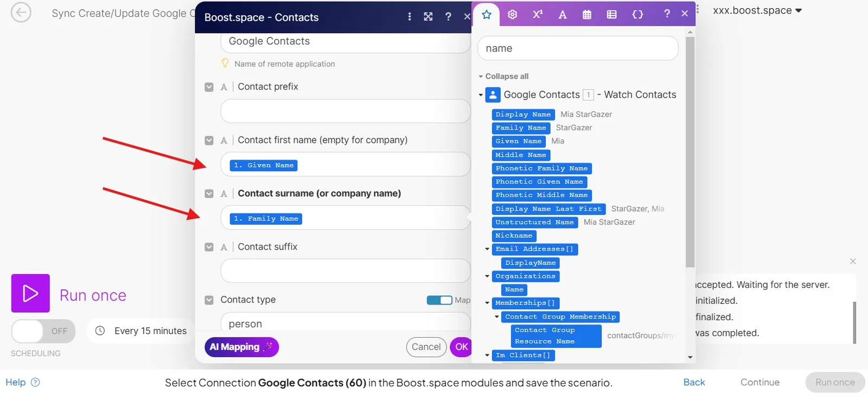Viewport: 868px width, 393px height.
Task: Switch to the text functions tab
Action: coord(563,15)
